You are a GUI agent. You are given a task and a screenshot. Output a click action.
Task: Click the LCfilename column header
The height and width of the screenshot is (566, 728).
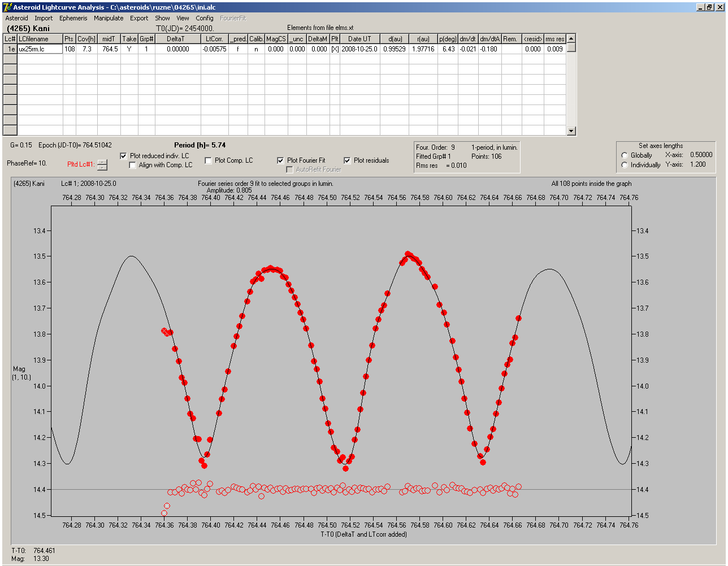40,39
